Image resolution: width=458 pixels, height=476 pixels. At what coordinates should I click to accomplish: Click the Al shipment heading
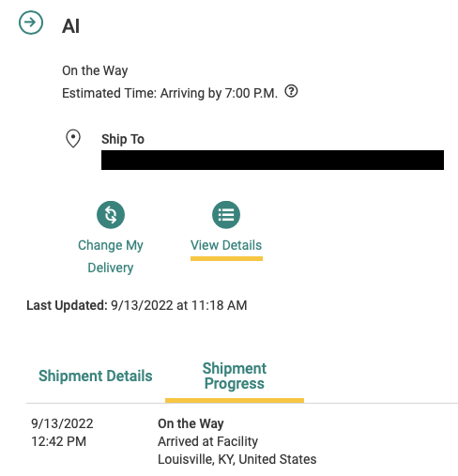(x=70, y=26)
